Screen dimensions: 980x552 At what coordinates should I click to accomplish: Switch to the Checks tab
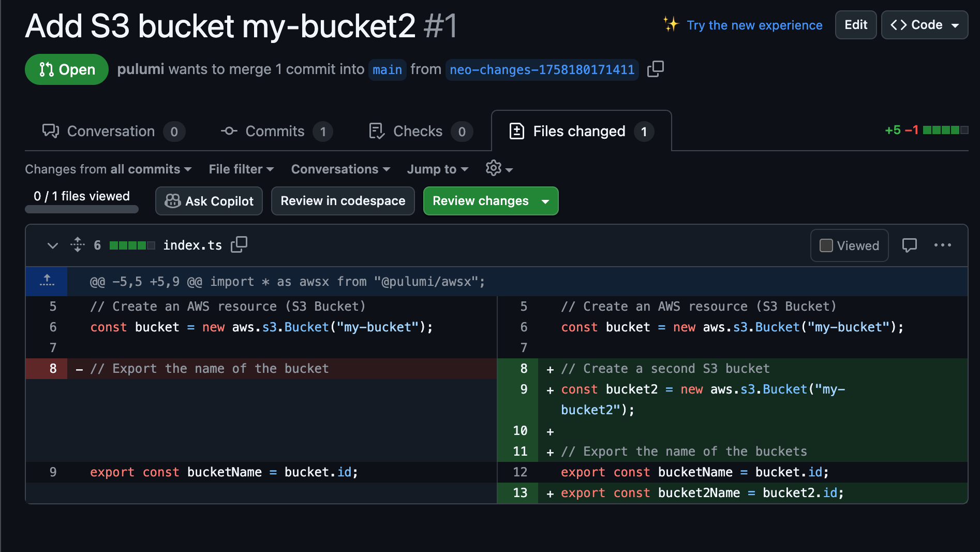point(421,132)
